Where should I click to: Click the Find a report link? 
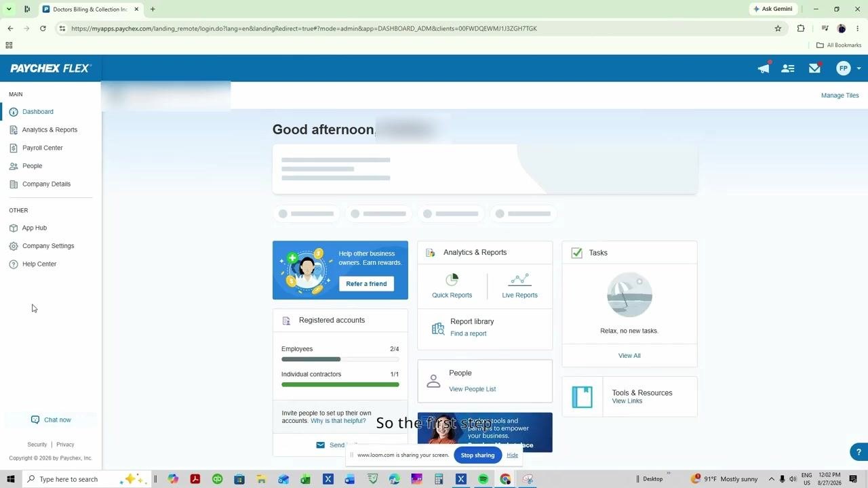[x=468, y=333]
